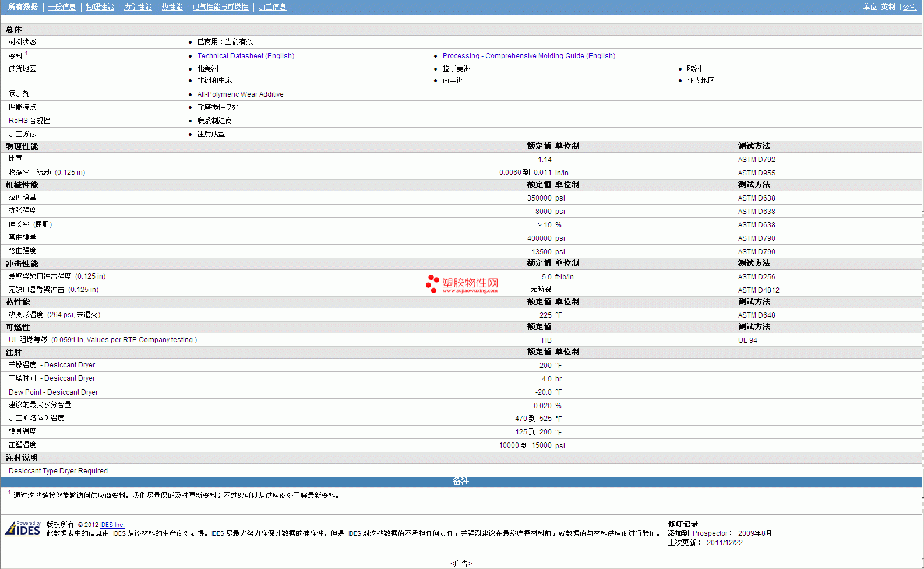Viewport: 924px width, 569px height.
Task: Click the 机械性能 section header
Action: pyautogui.click(x=22, y=185)
